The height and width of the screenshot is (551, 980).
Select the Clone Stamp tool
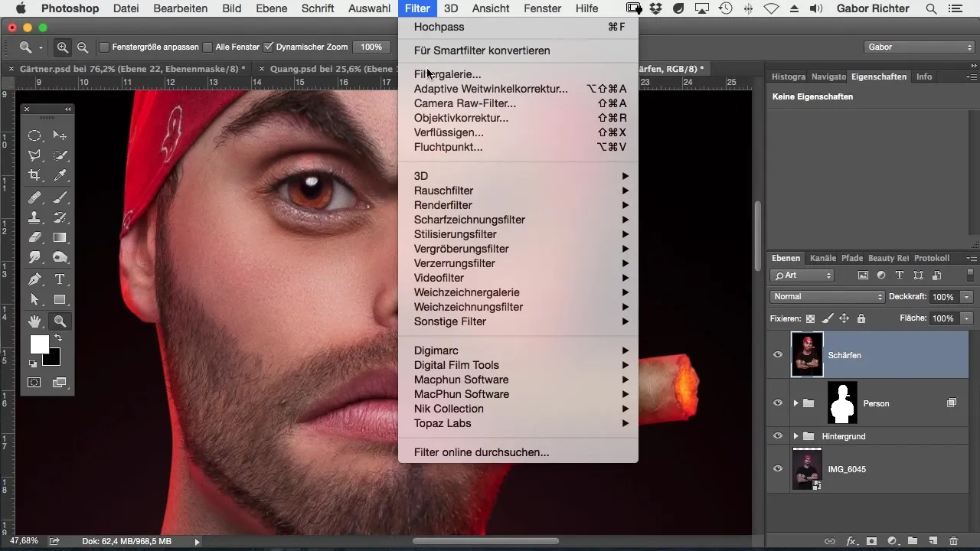pyautogui.click(x=34, y=217)
